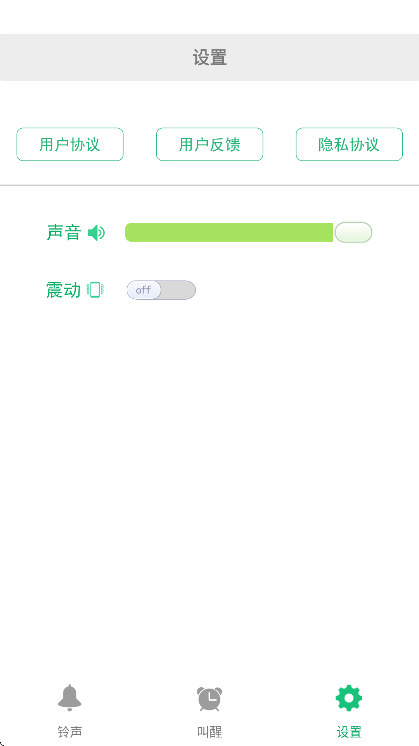Image resolution: width=419 pixels, height=746 pixels.
Task: Click the vibrating phone icon beside 震动
Action: pyautogui.click(x=95, y=290)
